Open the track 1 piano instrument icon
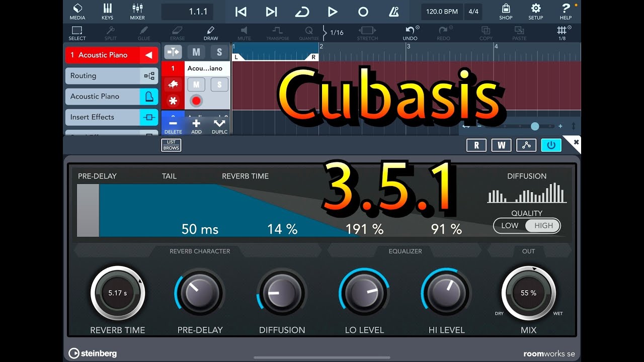This screenshot has height=362, width=644. click(173, 84)
